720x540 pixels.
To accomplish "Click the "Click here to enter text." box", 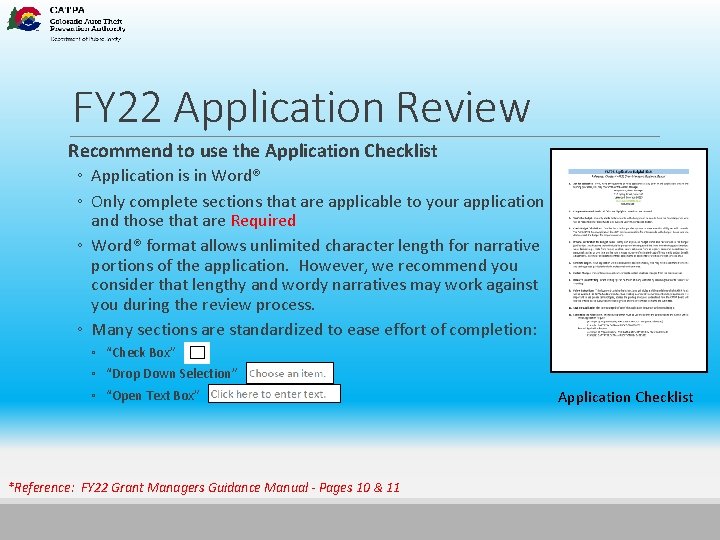I will click(274, 394).
